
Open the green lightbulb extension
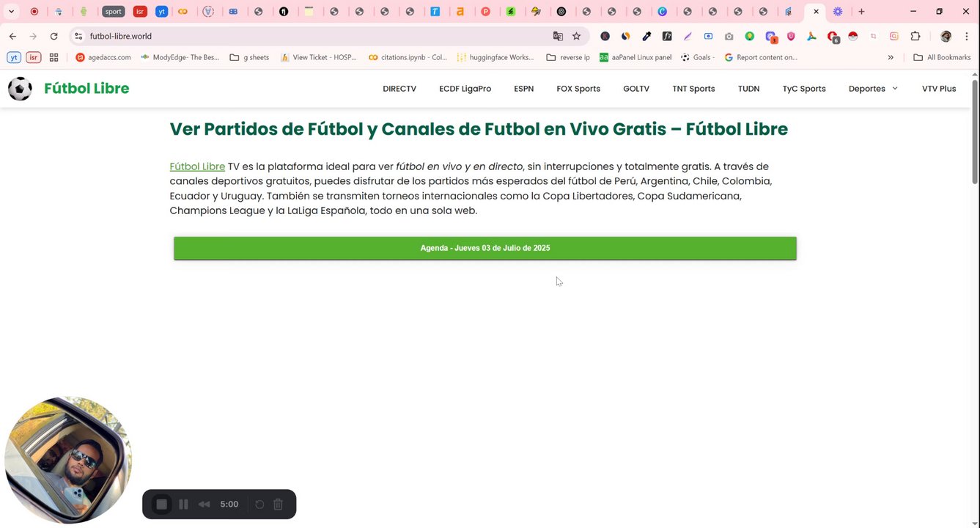point(749,36)
